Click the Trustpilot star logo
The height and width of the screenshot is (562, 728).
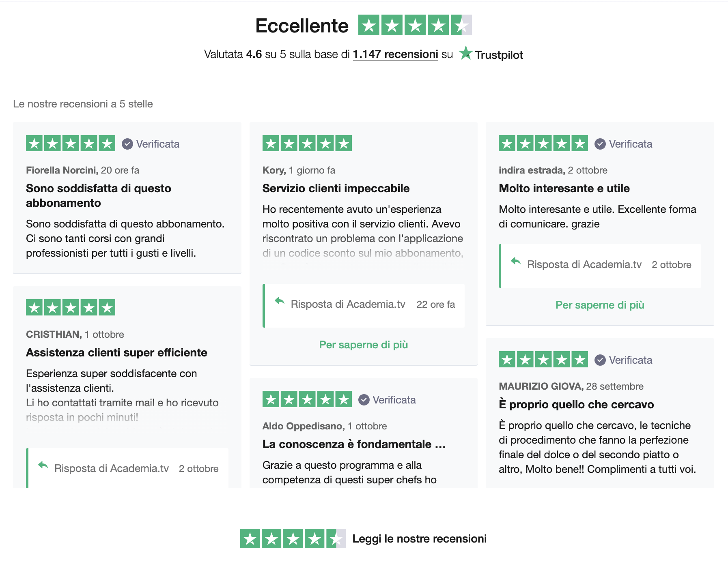point(465,53)
